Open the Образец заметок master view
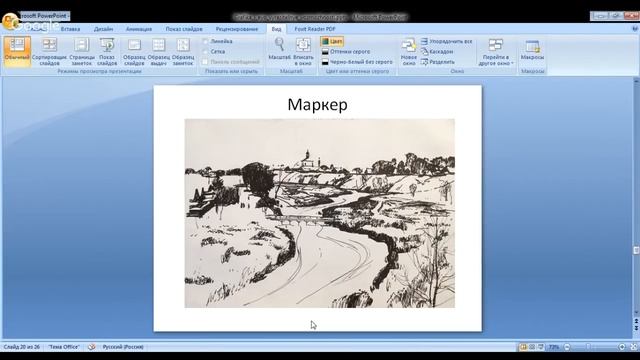This screenshot has width=640, height=360. pos(183,51)
